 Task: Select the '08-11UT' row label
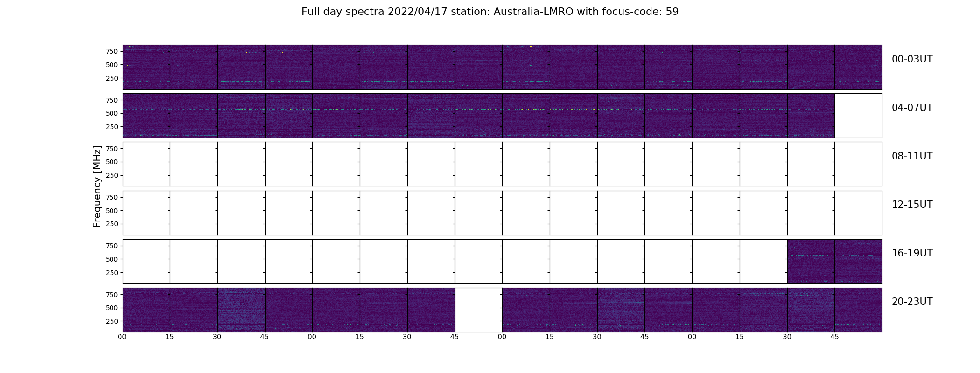coord(912,156)
